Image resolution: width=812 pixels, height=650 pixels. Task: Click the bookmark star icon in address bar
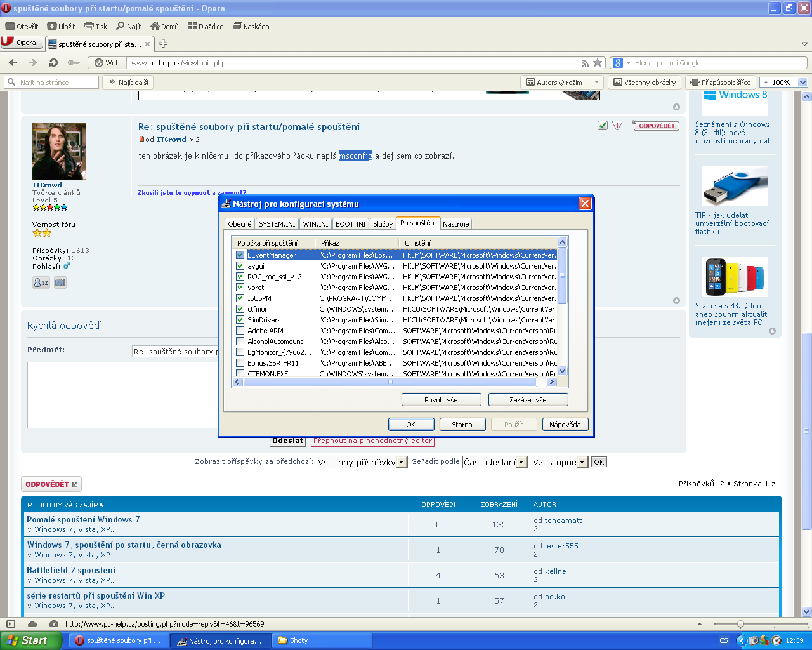[x=597, y=63]
